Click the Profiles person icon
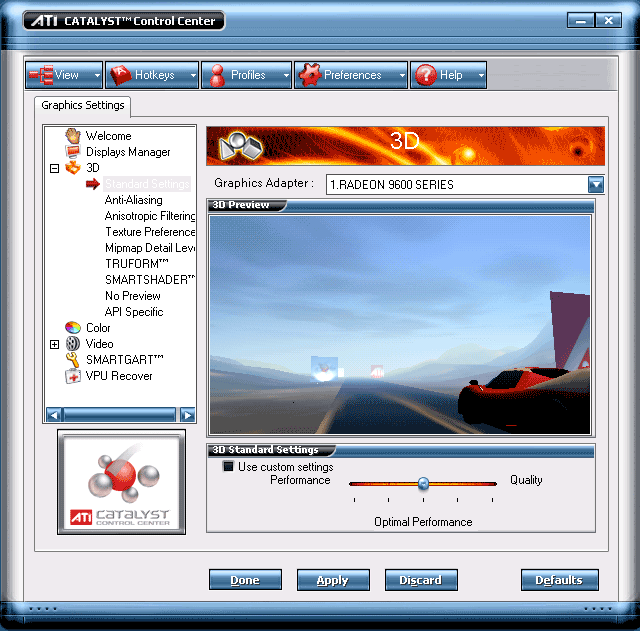Image resolution: width=640 pixels, height=631 pixels. [217, 76]
